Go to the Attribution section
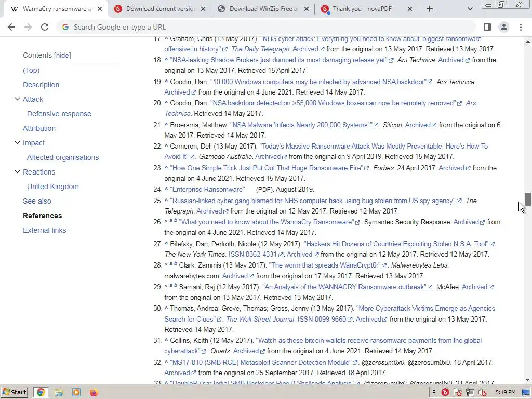 [x=39, y=129]
